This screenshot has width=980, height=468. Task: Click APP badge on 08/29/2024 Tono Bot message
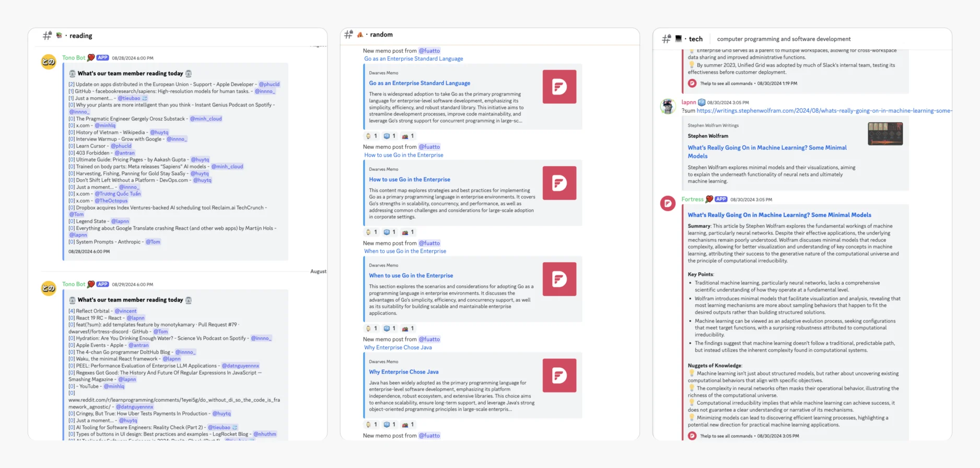(103, 284)
